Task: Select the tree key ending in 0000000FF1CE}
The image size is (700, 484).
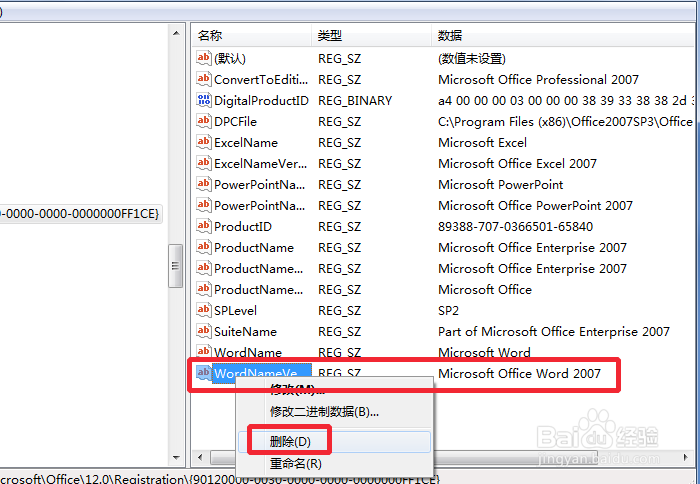Action: [79, 214]
